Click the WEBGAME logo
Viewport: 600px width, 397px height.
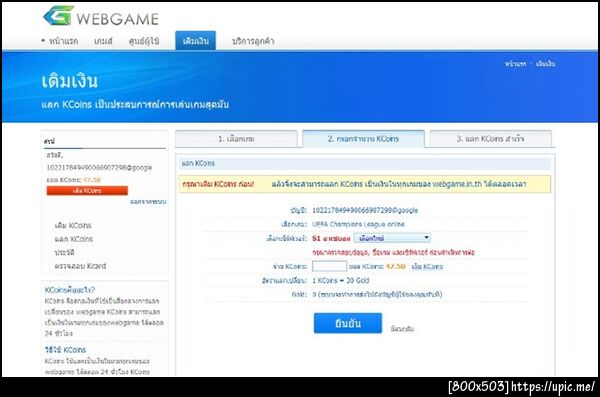tap(101, 16)
